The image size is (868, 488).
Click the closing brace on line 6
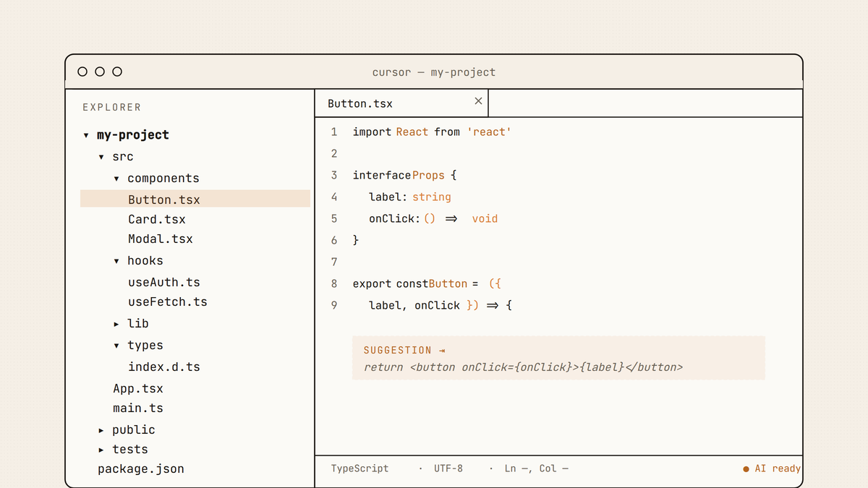(356, 240)
